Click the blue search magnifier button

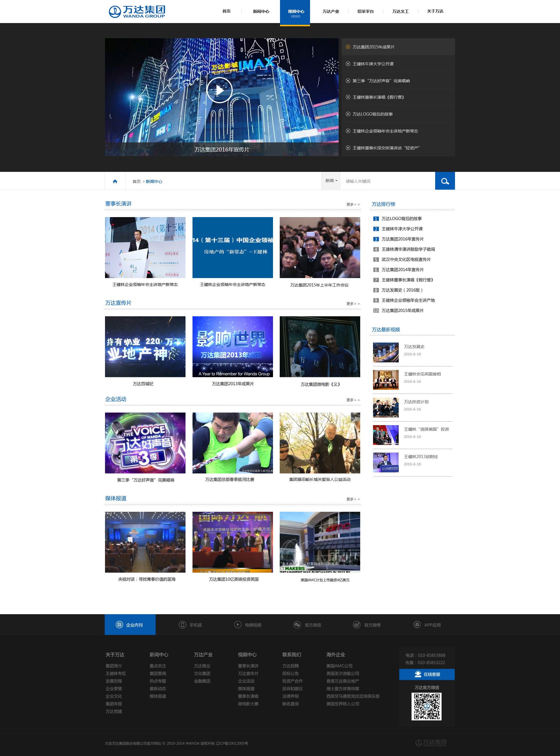click(x=445, y=181)
